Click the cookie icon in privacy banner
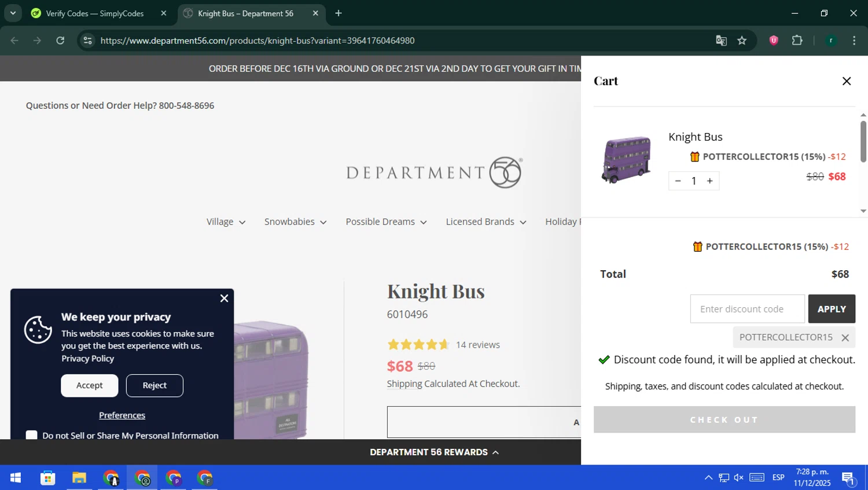The width and height of the screenshot is (868, 490). (38, 330)
